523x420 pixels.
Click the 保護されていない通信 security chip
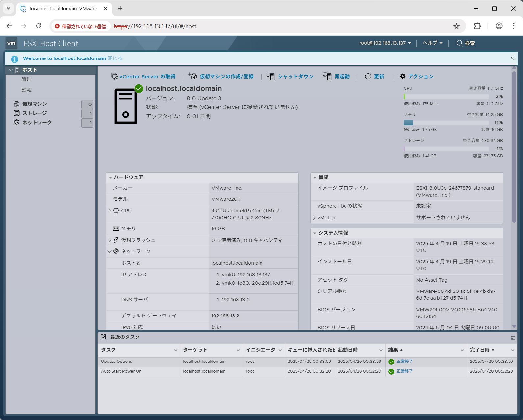click(81, 26)
